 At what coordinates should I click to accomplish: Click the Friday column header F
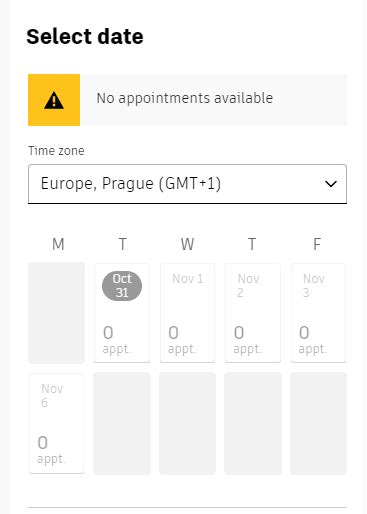click(317, 244)
